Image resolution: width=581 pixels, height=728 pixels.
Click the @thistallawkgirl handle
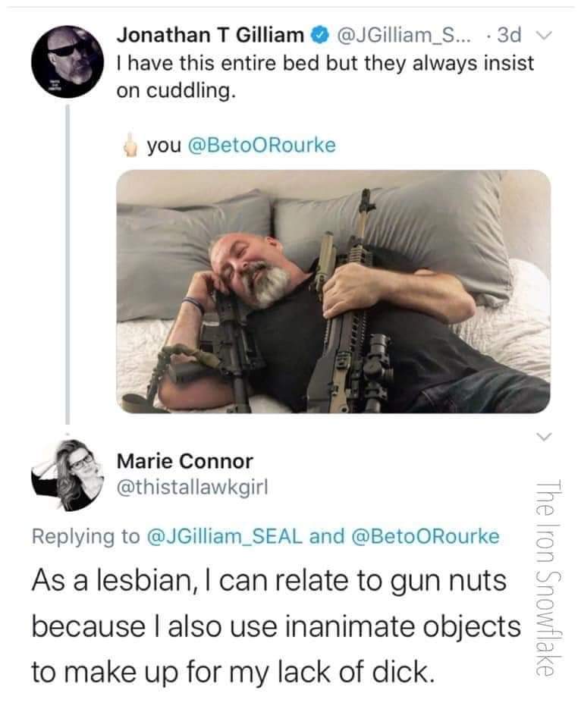(192, 488)
